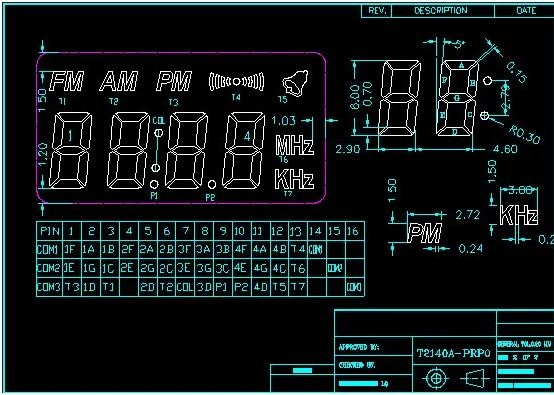Screen dimensions: 554x395
Task: Select the COM2 row header cell
Action: [50, 268]
